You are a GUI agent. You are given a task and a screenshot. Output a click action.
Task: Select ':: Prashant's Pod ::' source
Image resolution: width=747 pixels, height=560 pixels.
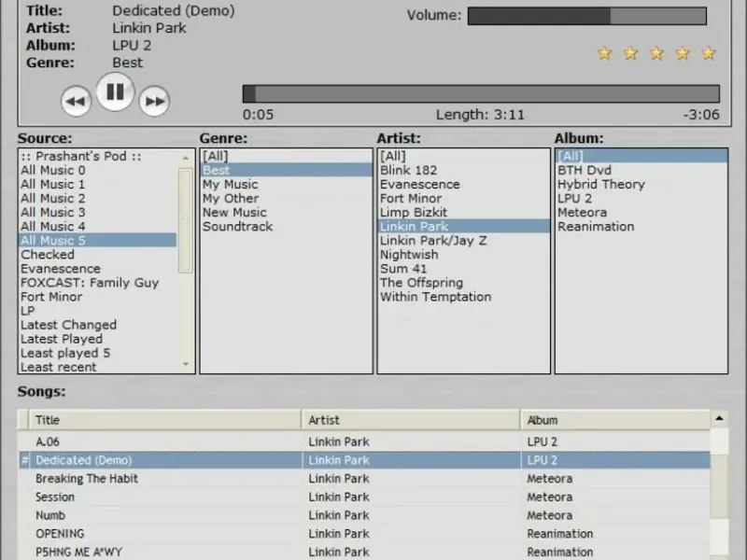[x=98, y=156]
